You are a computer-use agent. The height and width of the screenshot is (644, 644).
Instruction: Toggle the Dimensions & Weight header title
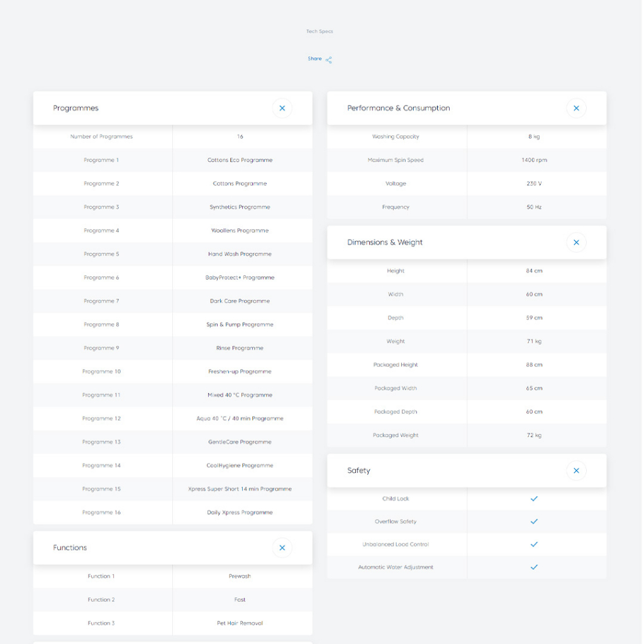click(x=384, y=242)
